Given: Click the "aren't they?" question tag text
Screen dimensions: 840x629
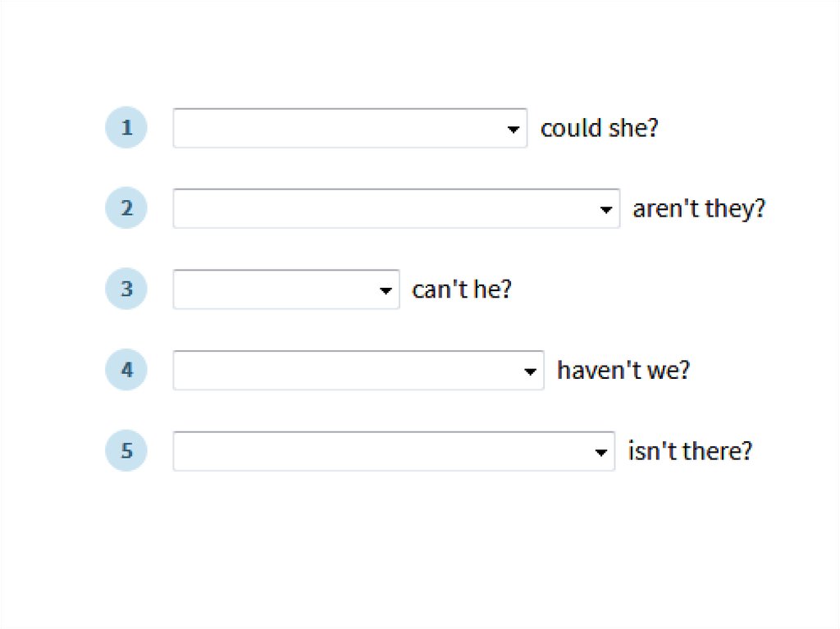Looking at the screenshot, I should 699,209.
